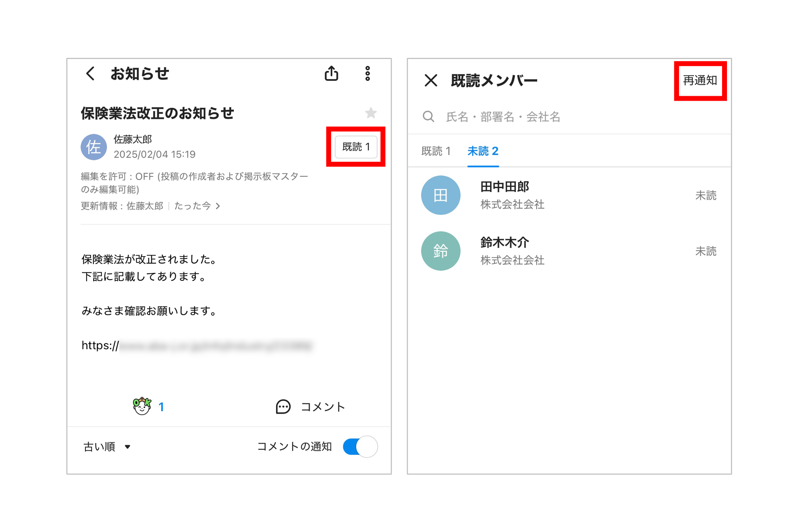
Task: Select member 田中田郎 avatar
Action: (x=441, y=195)
